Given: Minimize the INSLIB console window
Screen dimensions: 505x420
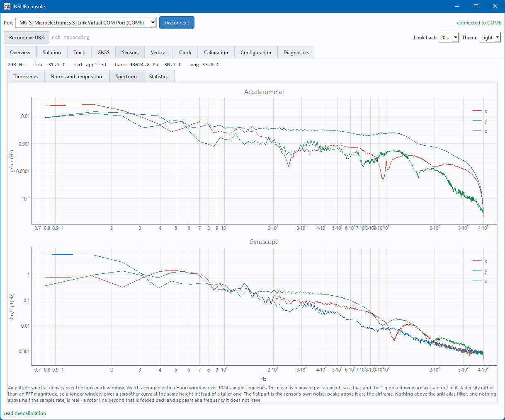Looking at the screenshot, I should tap(457, 6).
